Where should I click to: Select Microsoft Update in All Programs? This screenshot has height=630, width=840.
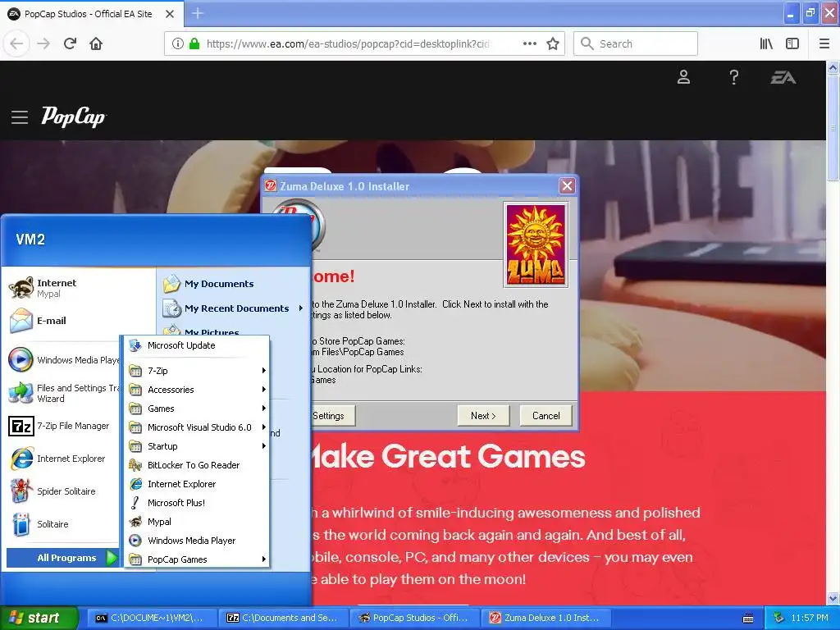(197, 345)
